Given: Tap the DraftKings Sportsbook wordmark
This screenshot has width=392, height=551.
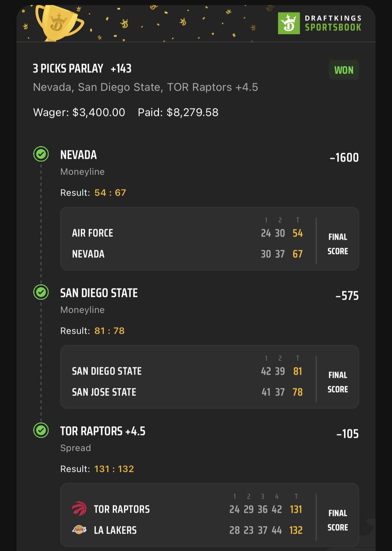Looking at the screenshot, I should coord(333,23).
